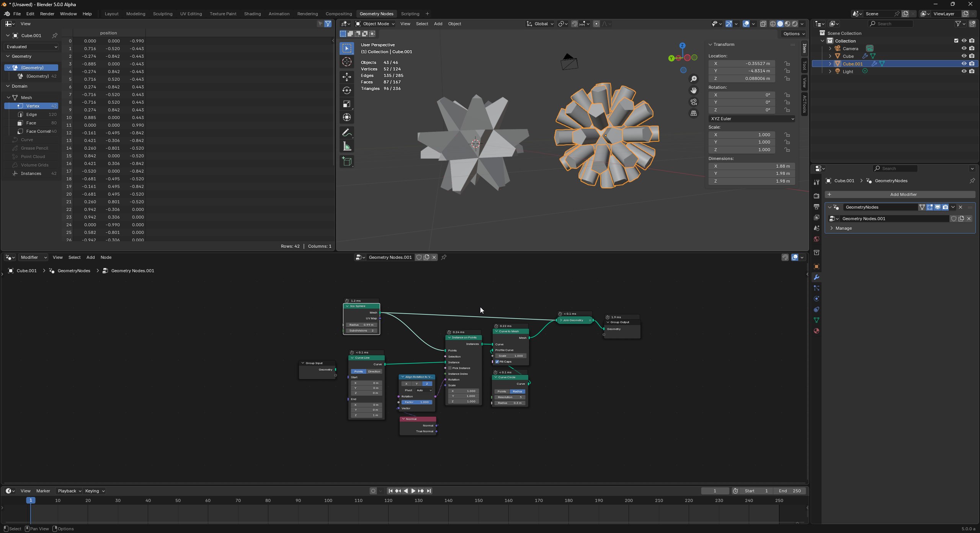Click the viewport zoom magnifier icon
Screen dimensions: 980x533
click(694, 79)
